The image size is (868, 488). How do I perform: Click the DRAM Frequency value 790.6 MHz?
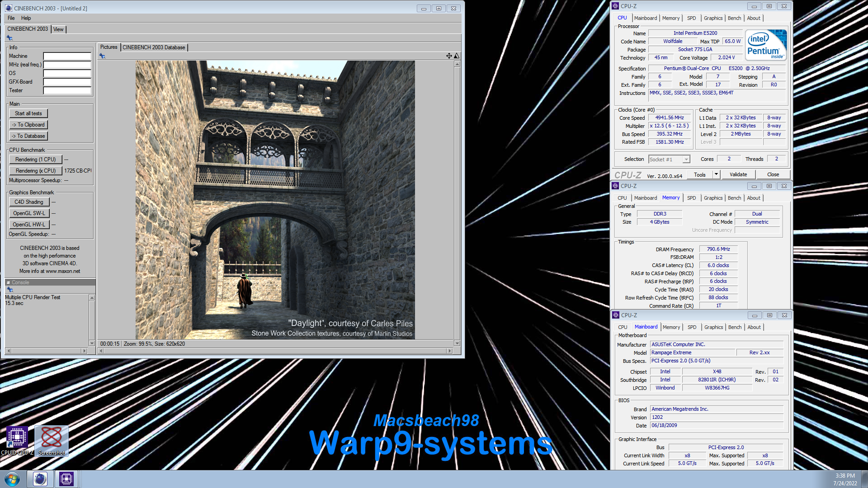click(x=718, y=249)
